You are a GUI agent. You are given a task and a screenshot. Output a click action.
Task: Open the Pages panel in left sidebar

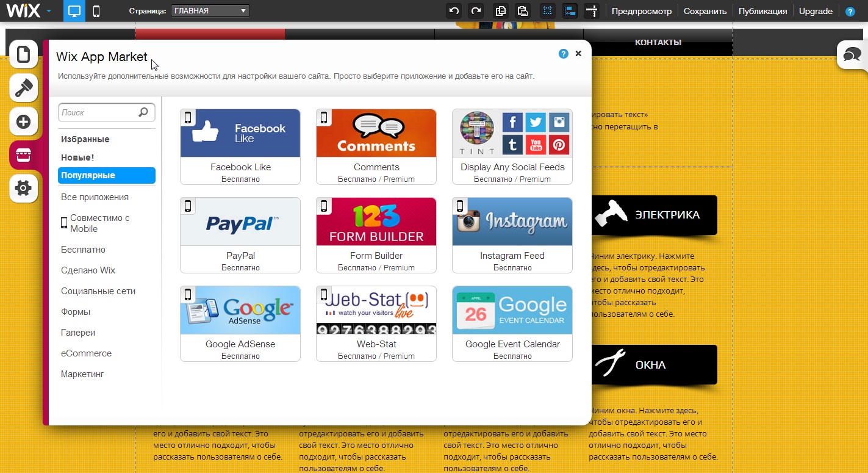point(24,55)
